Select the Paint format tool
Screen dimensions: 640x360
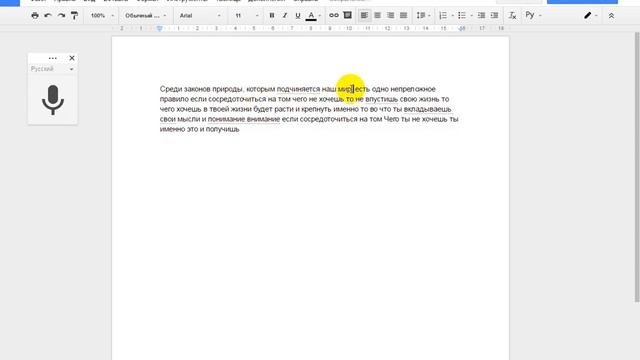point(74,16)
